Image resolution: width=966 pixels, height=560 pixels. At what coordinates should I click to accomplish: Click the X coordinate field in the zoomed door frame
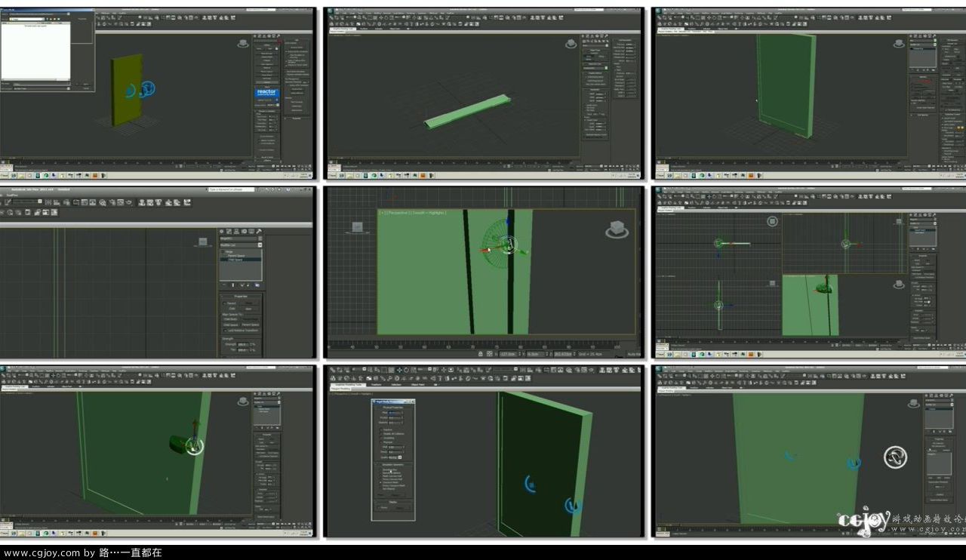[x=509, y=354]
